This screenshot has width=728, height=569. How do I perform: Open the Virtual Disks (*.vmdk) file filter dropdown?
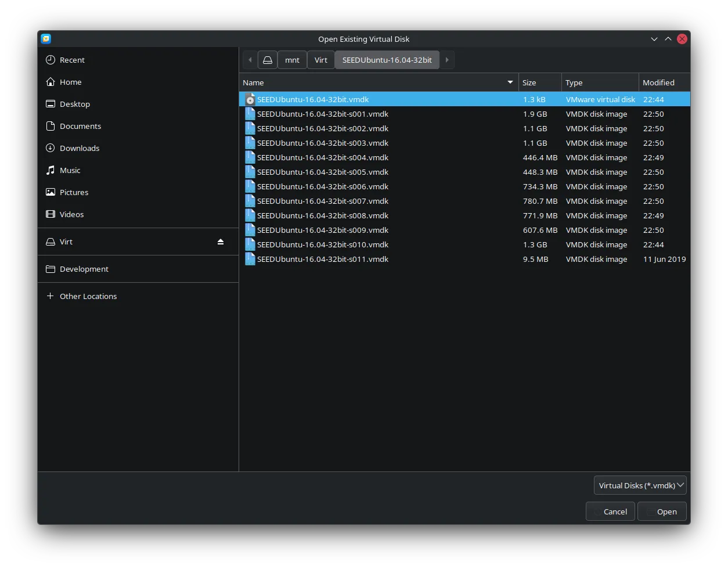coord(640,485)
